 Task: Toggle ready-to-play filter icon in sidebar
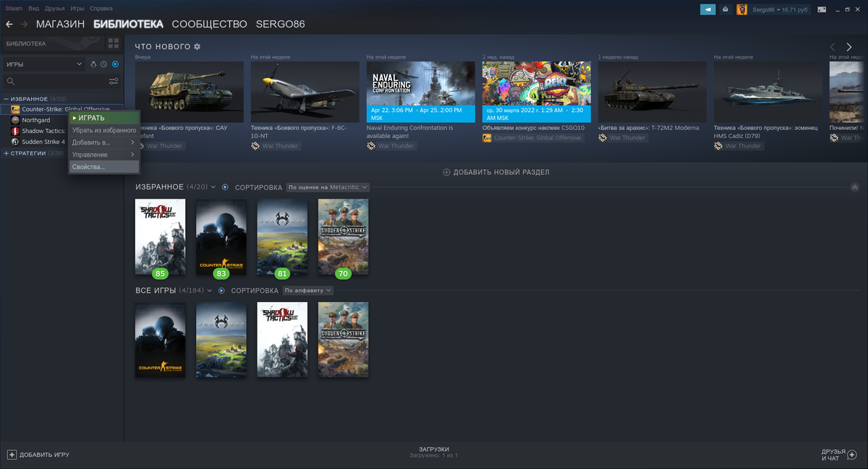click(x=115, y=64)
